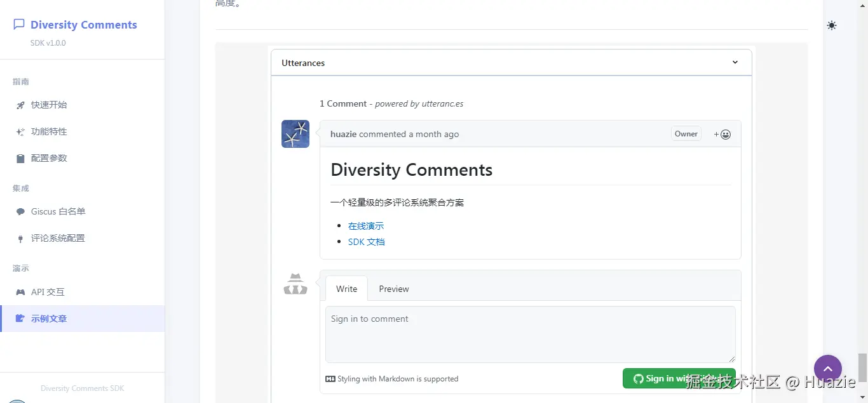
Task: Click the Sign in with GitHub button
Action: [x=679, y=378]
